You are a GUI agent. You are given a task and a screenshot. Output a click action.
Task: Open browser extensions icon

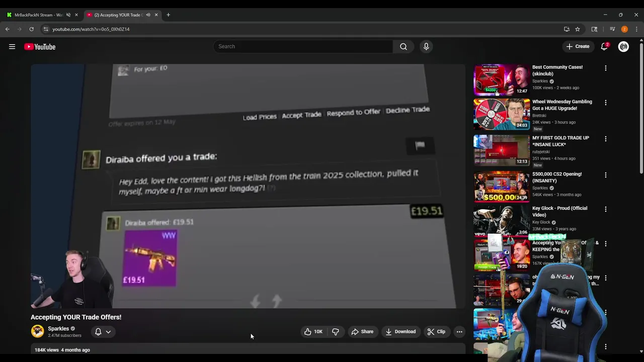[x=594, y=29]
